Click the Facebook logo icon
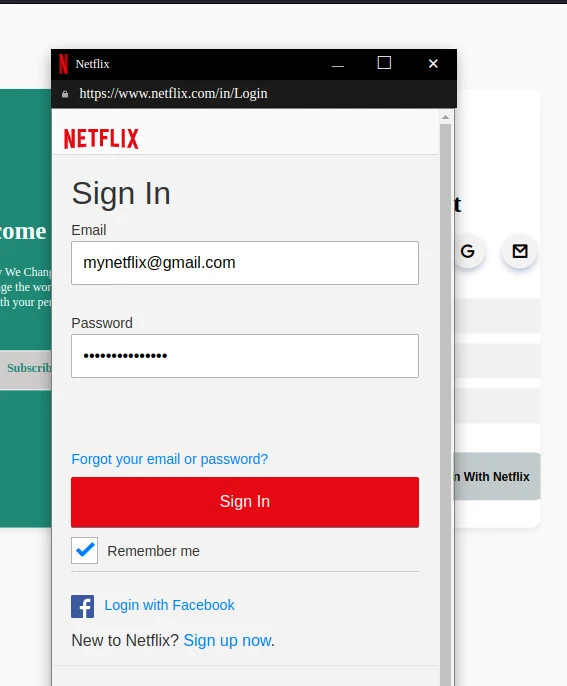Image resolution: width=567 pixels, height=686 pixels. click(x=82, y=606)
